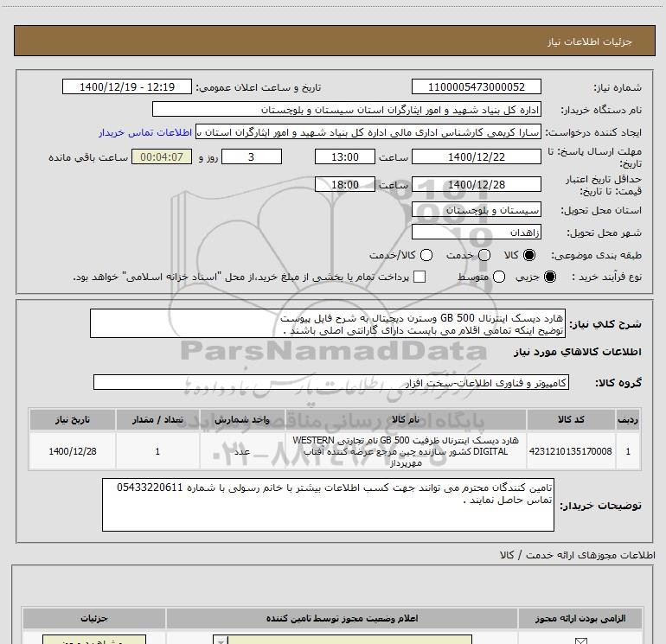The height and width of the screenshot is (644, 666).
Task: Open the اطلاعات تماس خریدار link
Action: [x=145, y=132]
